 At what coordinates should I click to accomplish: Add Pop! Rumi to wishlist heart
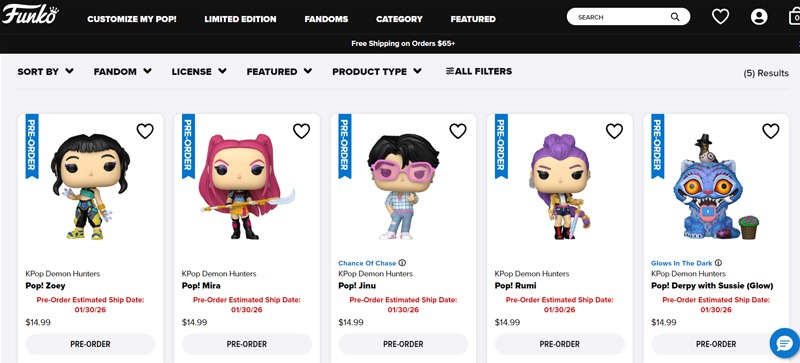[x=614, y=131]
